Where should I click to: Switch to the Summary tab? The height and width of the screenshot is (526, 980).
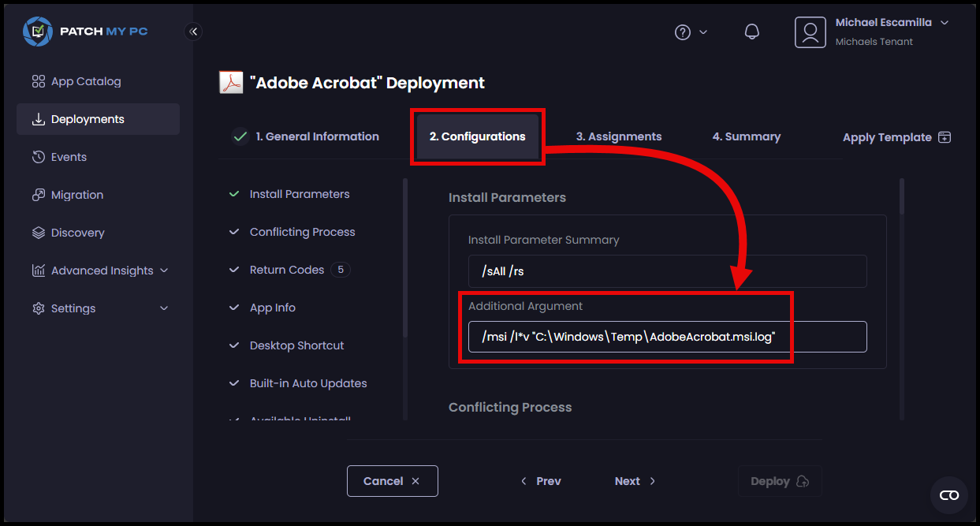(x=746, y=136)
